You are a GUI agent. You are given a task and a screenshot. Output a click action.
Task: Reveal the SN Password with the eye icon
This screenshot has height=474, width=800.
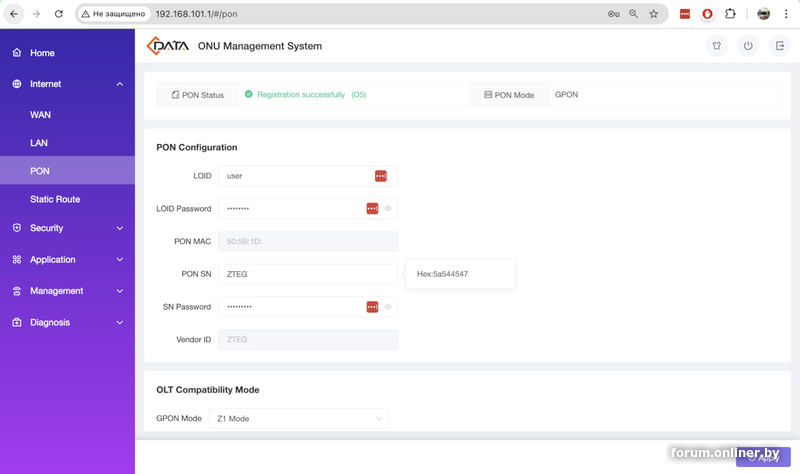click(388, 307)
